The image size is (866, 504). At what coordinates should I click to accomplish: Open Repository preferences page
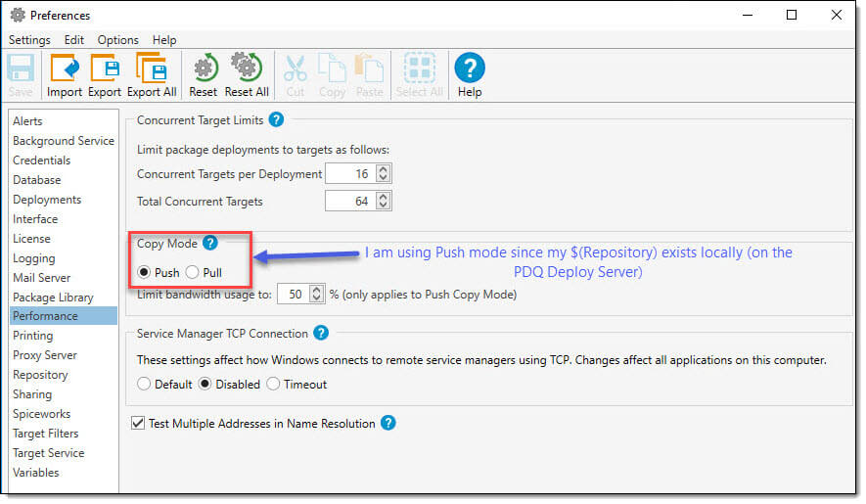pyautogui.click(x=64, y=375)
